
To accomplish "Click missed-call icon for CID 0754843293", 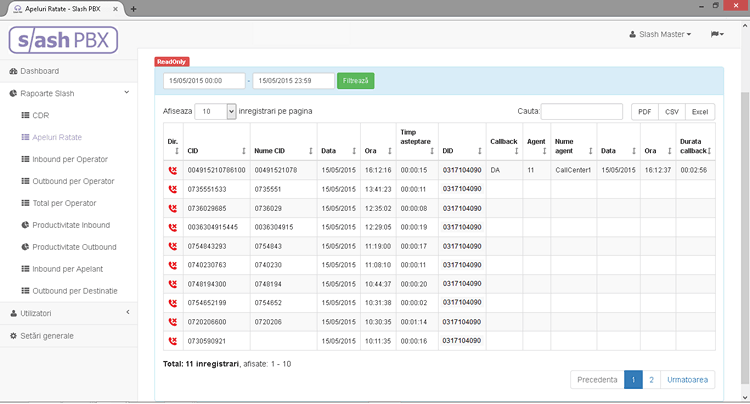I will pyautogui.click(x=173, y=246).
